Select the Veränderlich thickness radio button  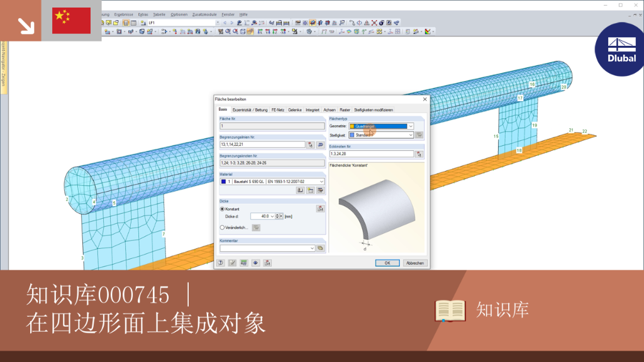[x=222, y=228]
